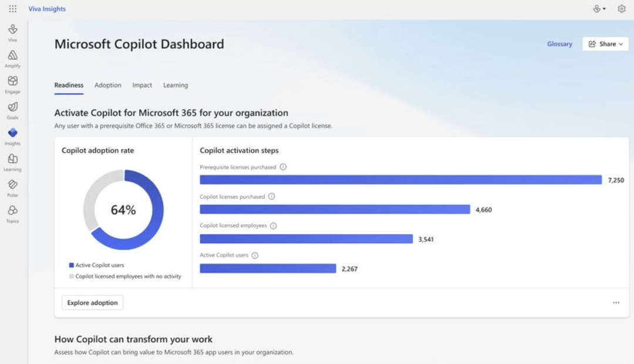Open the more options ellipsis on the card
This screenshot has width=634, height=364.
click(x=616, y=302)
